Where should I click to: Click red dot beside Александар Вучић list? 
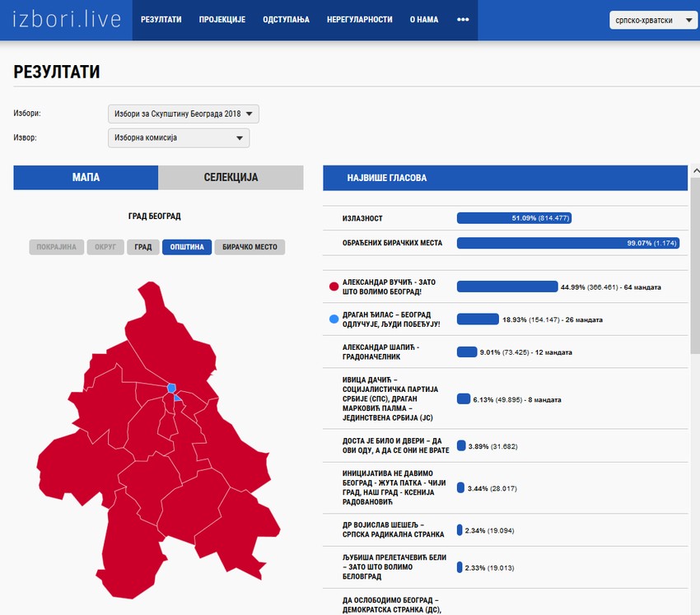(x=334, y=287)
